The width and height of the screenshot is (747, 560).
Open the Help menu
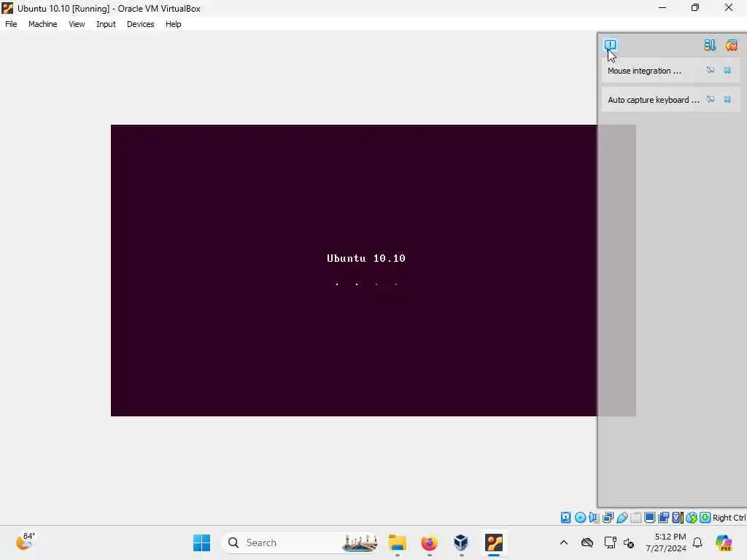(174, 24)
